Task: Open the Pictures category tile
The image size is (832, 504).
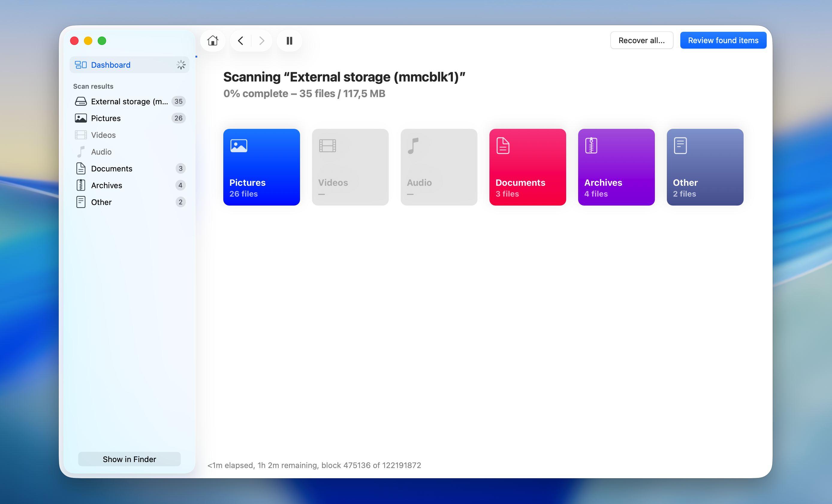Action: tap(261, 167)
